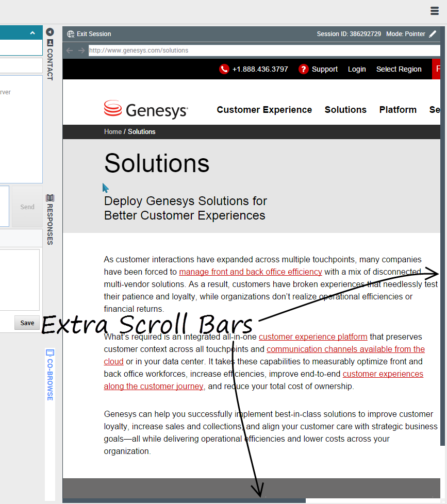447x504 pixels.
Task: Click the red phone icon
Action: [224, 69]
